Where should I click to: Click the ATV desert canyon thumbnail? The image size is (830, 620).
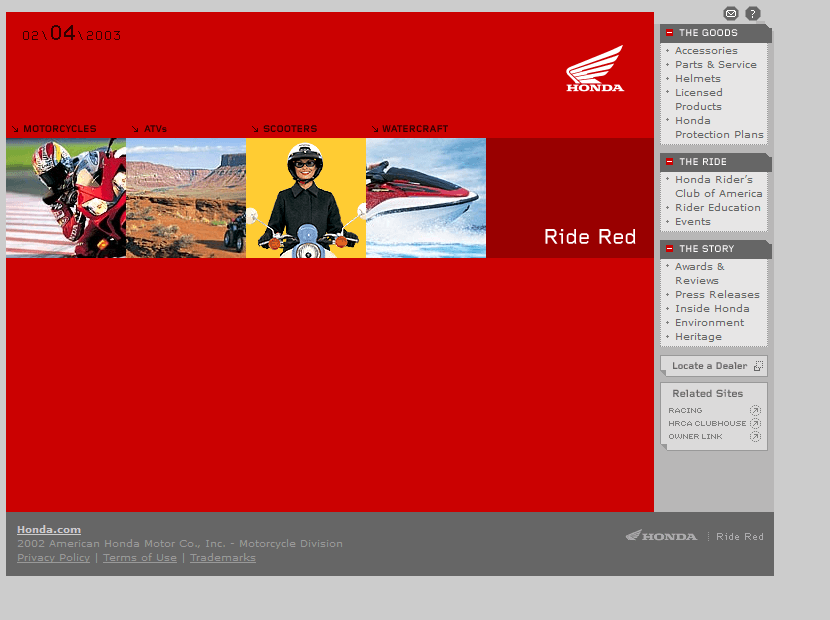click(186, 198)
